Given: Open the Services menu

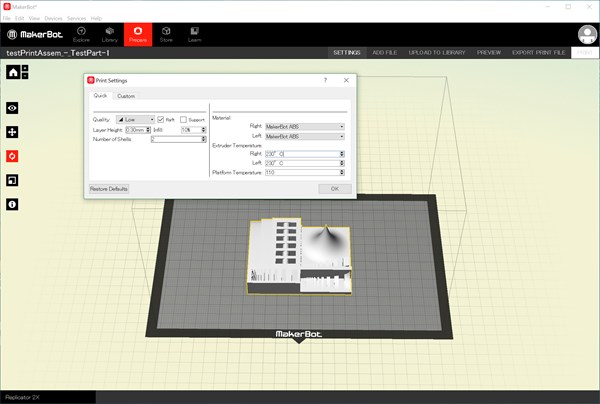Looking at the screenshot, I should 77,18.
